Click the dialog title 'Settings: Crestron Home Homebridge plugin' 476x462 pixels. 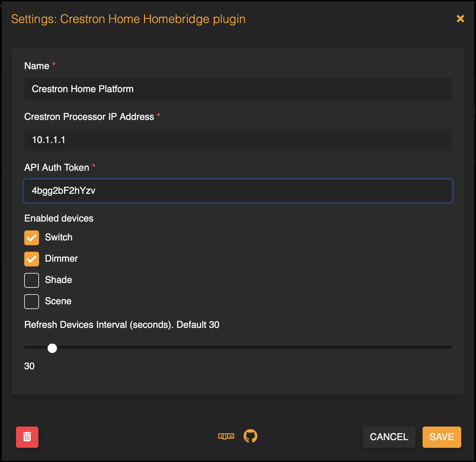pyautogui.click(x=128, y=19)
